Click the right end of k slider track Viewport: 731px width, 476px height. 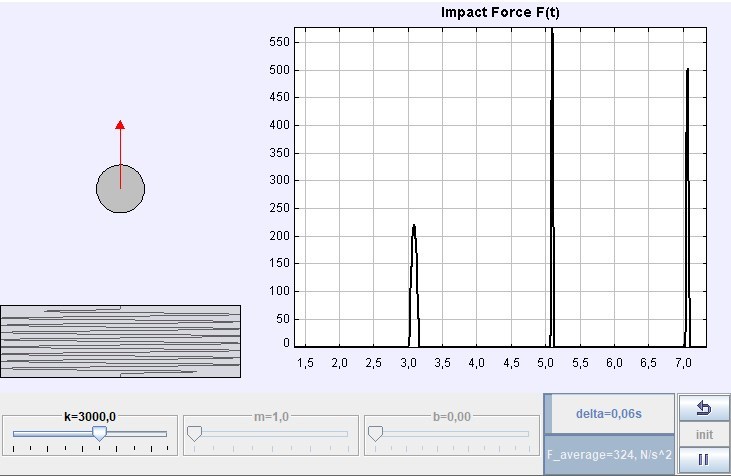pos(164,433)
